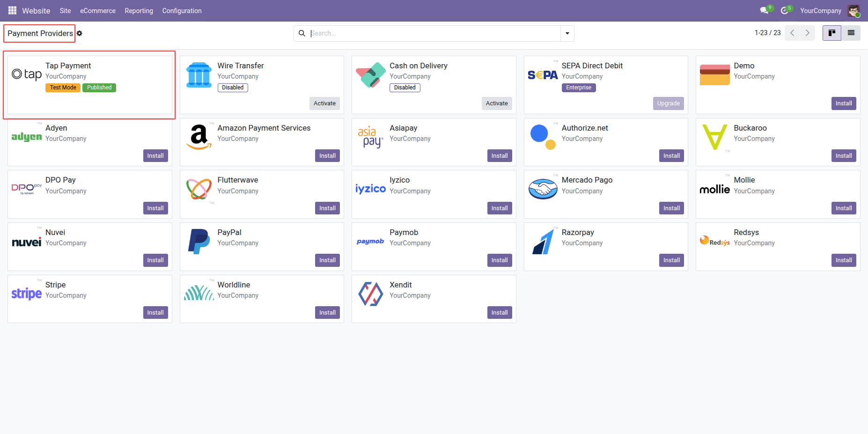Install the Razorpay provider

pyautogui.click(x=672, y=260)
